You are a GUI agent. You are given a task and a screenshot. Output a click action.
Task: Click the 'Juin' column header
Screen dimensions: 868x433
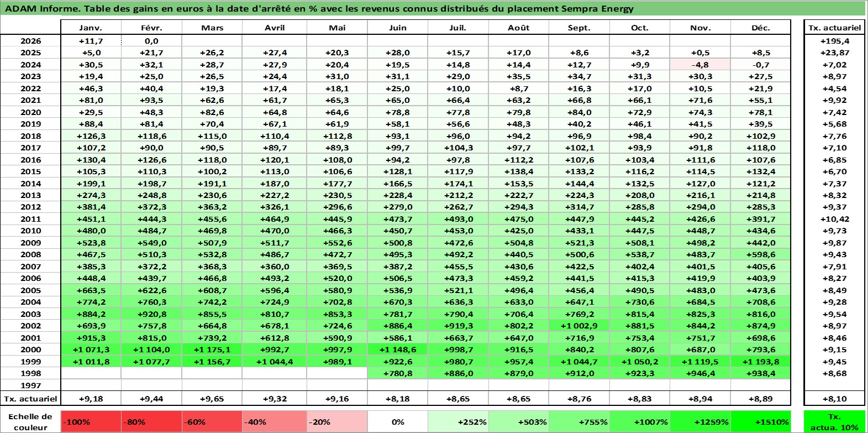tap(398, 28)
